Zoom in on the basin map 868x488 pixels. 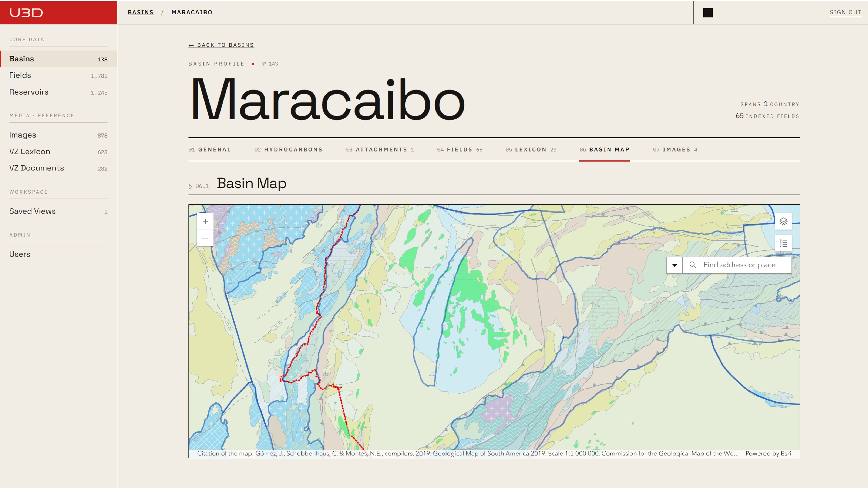[x=205, y=221]
